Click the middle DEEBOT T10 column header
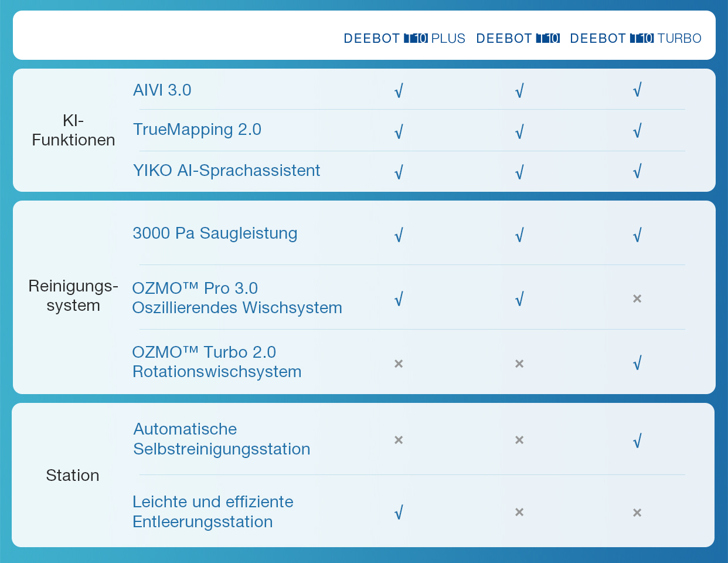 518,39
